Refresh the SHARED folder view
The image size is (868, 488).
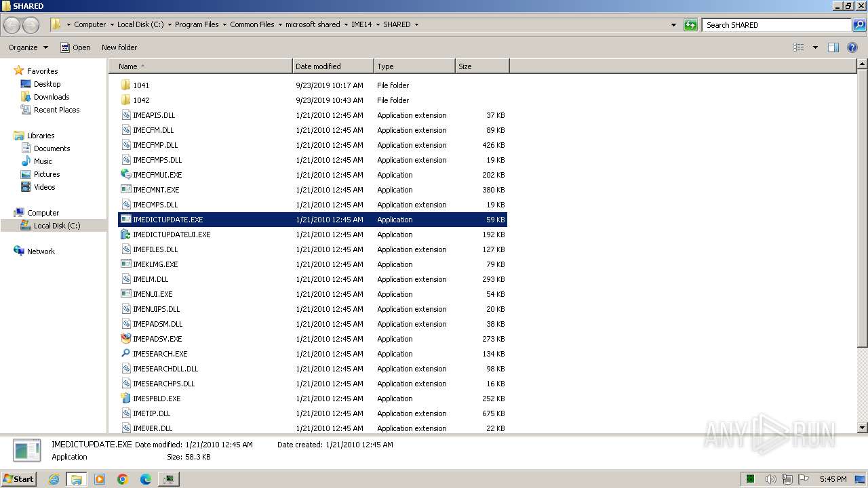(x=690, y=25)
